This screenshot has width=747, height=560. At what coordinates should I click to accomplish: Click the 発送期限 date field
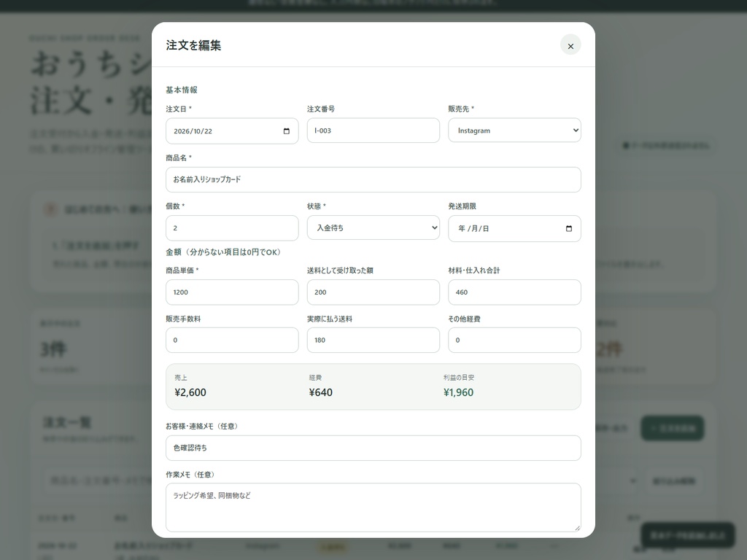(x=514, y=228)
